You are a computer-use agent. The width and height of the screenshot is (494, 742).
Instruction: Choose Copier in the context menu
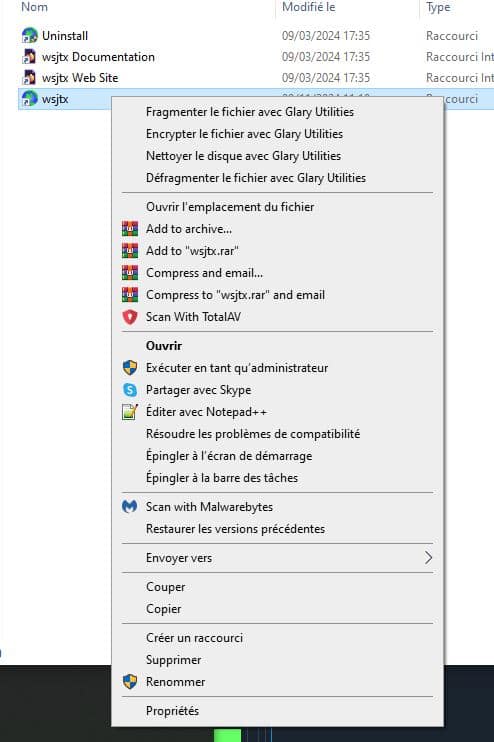point(163,609)
